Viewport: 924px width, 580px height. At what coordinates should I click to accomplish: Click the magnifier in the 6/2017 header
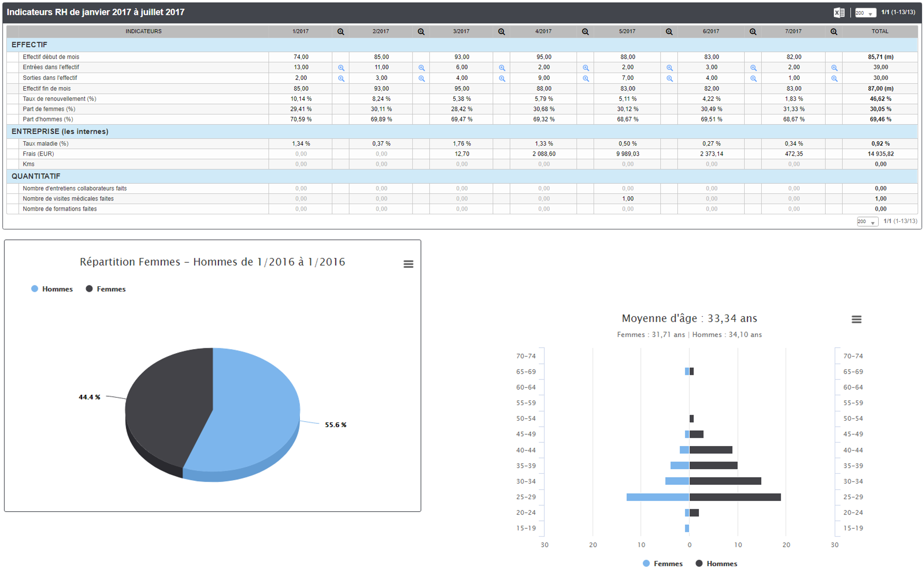point(753,32)
